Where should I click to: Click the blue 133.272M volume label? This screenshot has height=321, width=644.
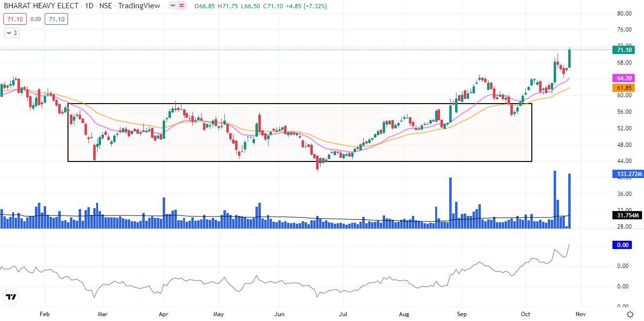click(x=627, y=174)
